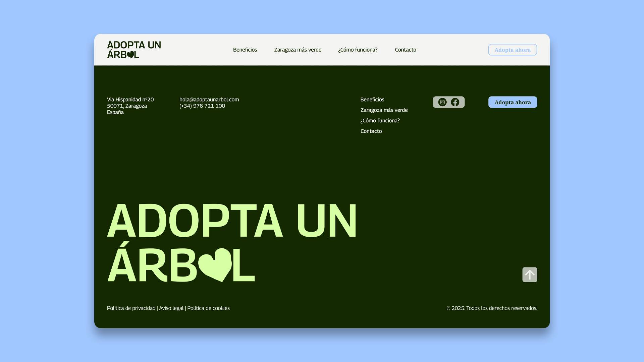Open ¿Cómo funciona? in the top navigation
The height and width of the screenshot is (362, 644).
coord(358,50)
